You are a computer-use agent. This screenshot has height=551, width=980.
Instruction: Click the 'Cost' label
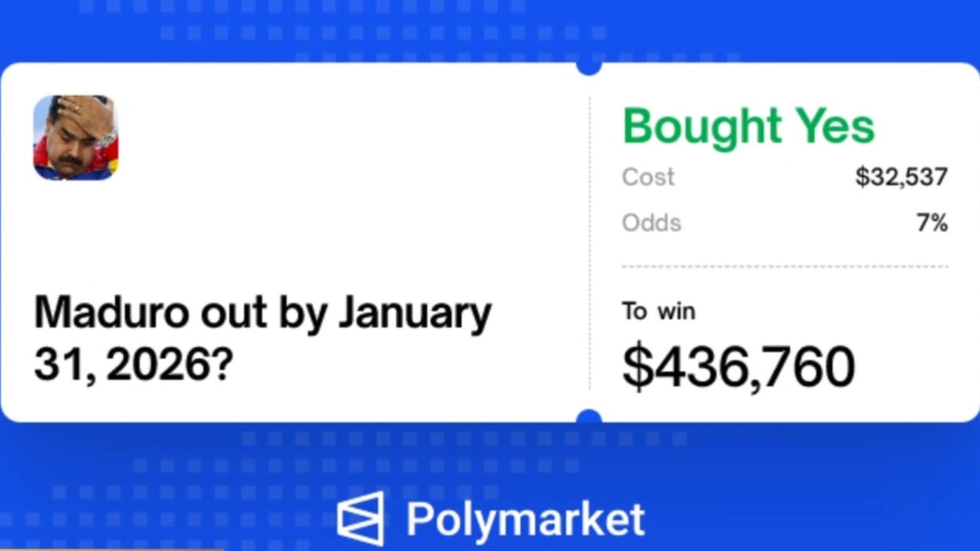click(648, 177)
